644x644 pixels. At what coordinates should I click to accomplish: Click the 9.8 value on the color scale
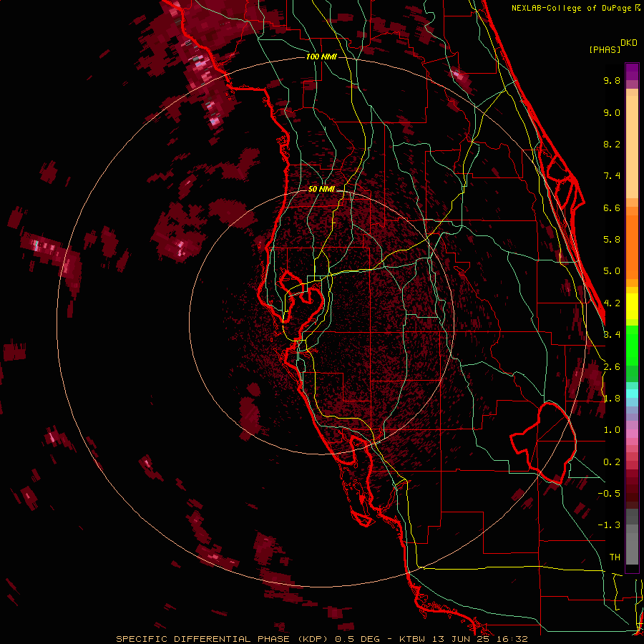point(612,80)
